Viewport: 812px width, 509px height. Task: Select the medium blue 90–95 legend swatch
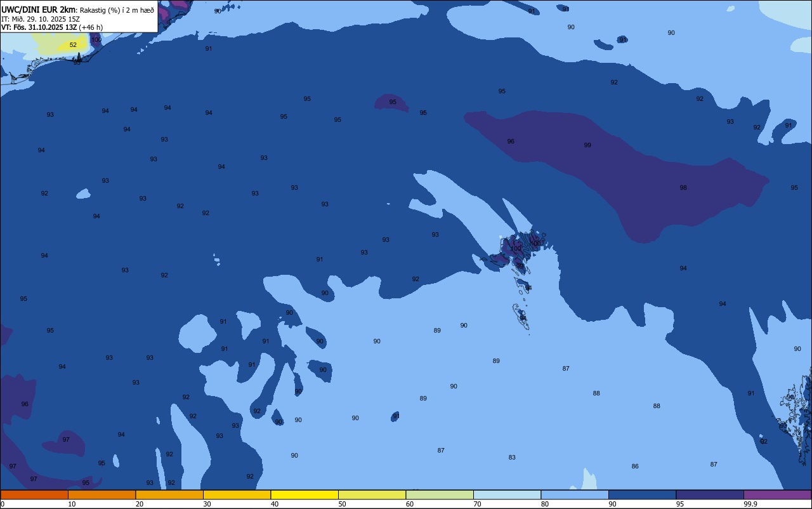point(642,494)
